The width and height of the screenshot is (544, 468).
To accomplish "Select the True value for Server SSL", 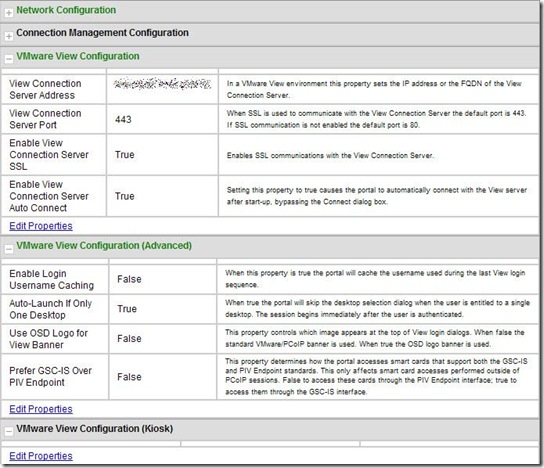I will tap(125, 155).
